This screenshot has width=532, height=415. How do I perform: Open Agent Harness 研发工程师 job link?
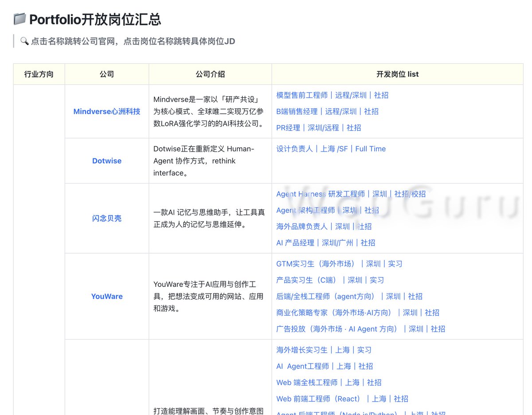point(351,194)
